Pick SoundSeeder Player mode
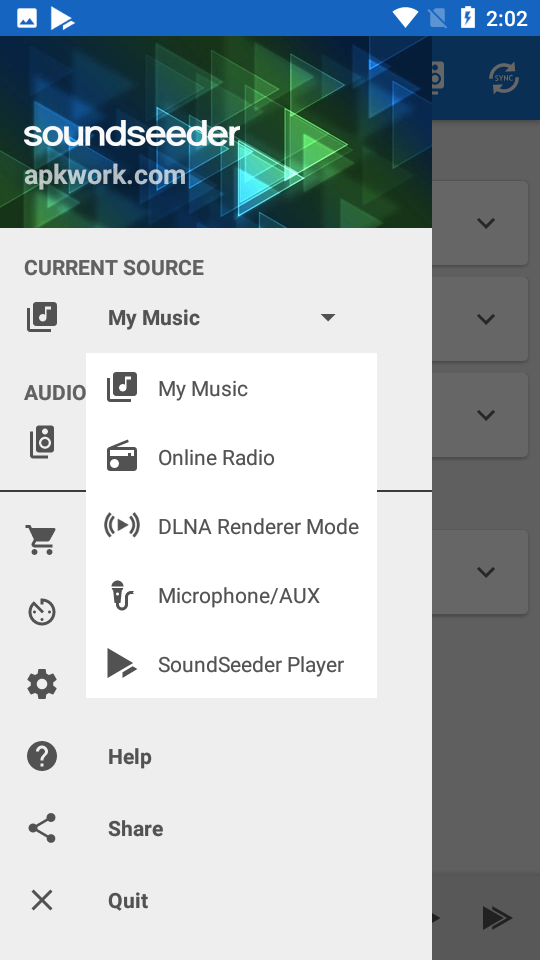 (x=231, y=664)
